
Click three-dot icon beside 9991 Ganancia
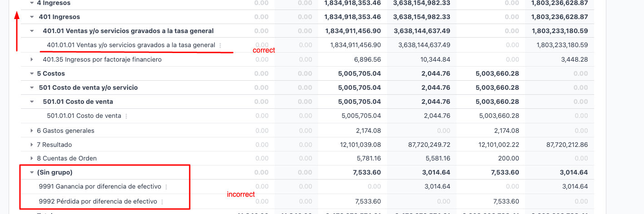point(166,187)
